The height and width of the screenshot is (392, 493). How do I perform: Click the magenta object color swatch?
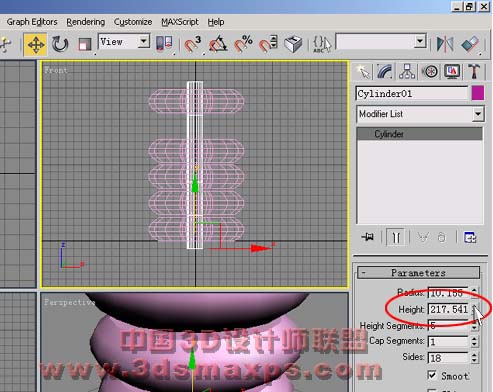[478, 93]
